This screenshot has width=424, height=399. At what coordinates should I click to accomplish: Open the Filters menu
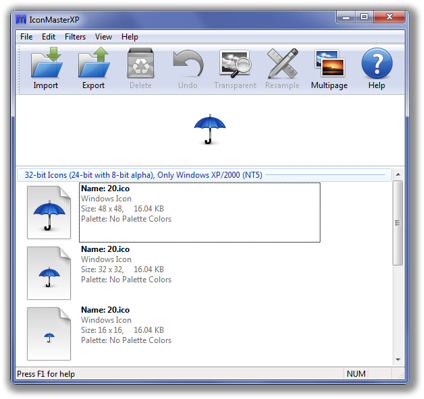pos(75,37)
